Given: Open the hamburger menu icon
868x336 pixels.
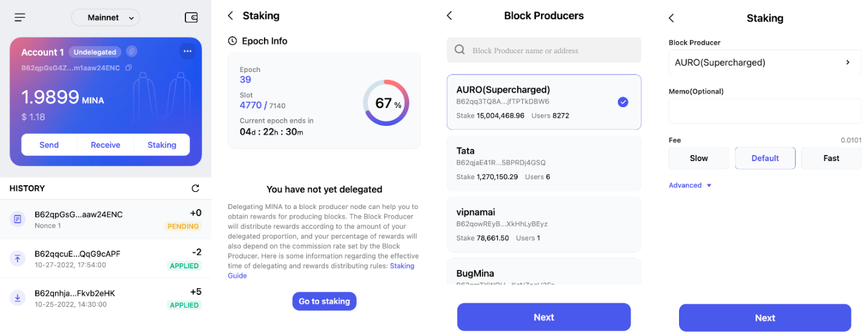Looking at the screenshot, I should pos(20,18).
